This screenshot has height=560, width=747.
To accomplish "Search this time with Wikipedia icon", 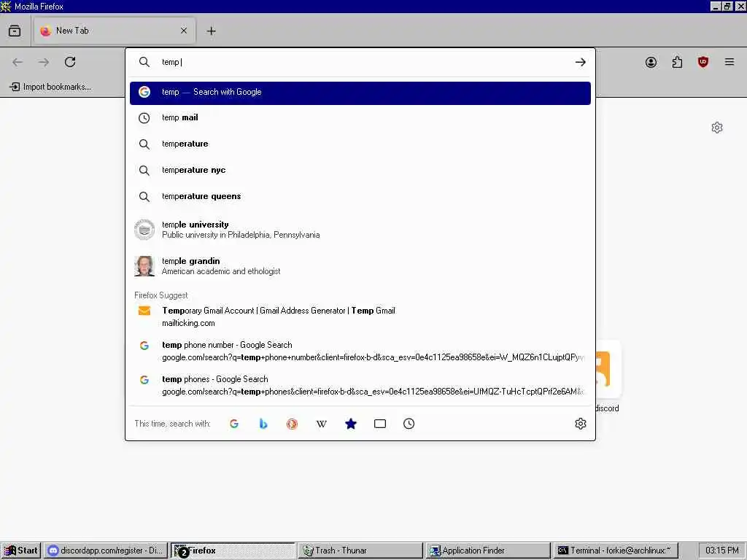I will tap(322, 424).
